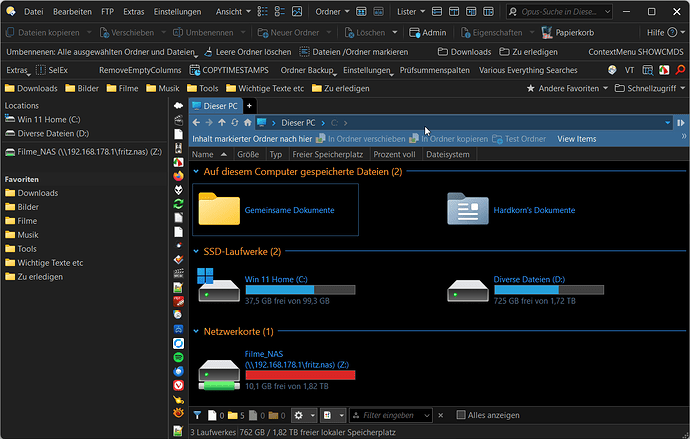The image size is (690, 439).
Task: Toggle Admin mode button
Action: tap(428, 33)
